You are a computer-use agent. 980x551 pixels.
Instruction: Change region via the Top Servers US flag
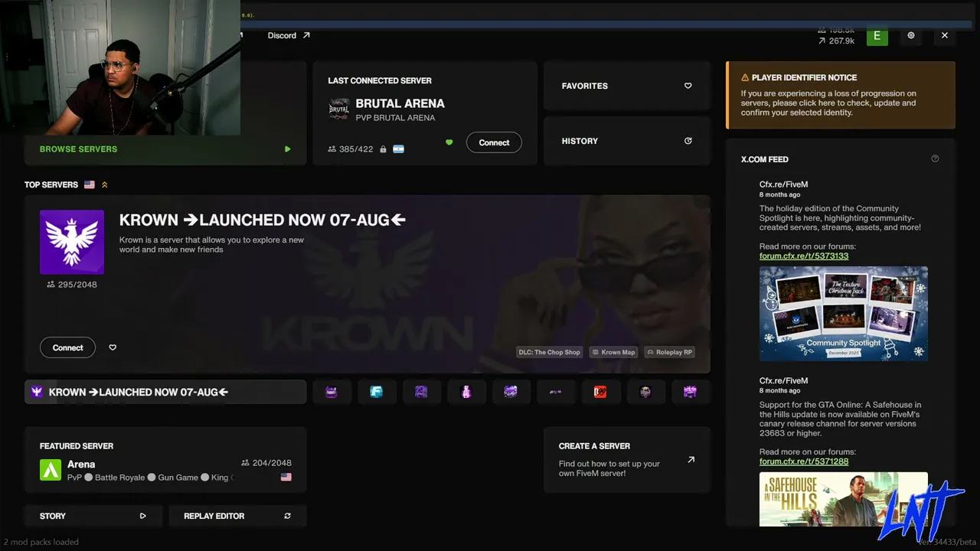click(x=90, y=184)
